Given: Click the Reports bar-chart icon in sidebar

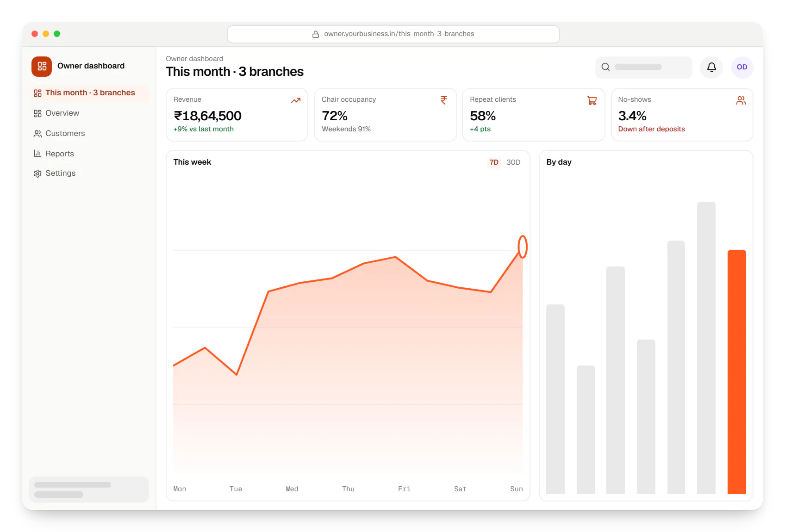Looking at the screenshot, I should point(37,154).
